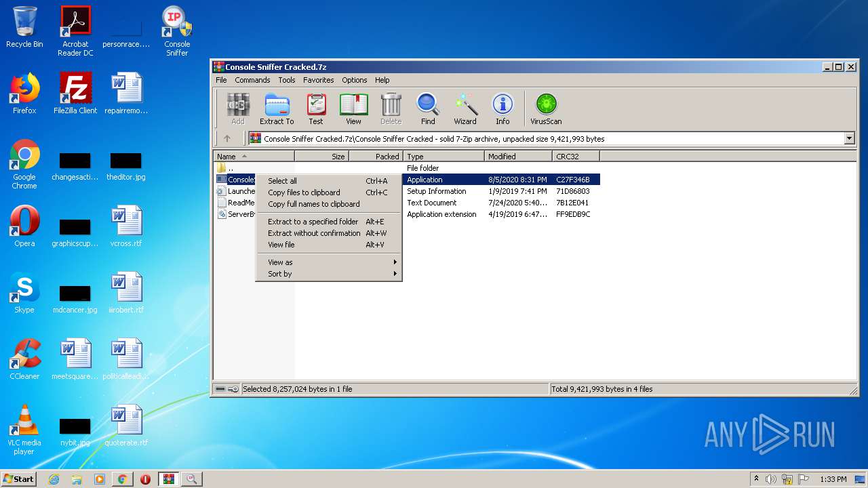Choose Extract without confirmation
This screenshot has height=488, width=868.
[330, 233]
